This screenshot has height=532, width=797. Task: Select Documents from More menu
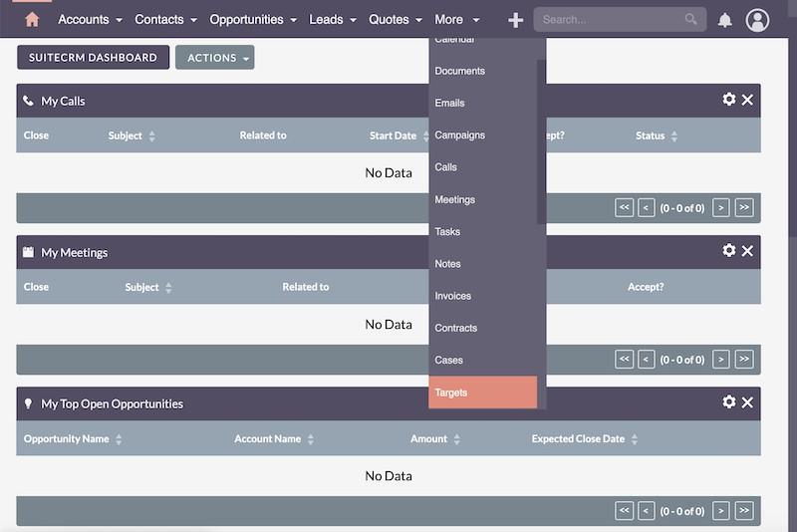point(483,71)
